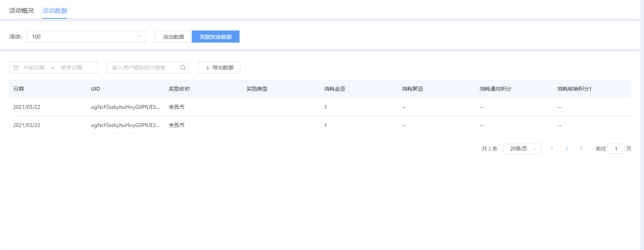
Task: Select the 奖励发放数据 view button
Action: tap(215, 37)
